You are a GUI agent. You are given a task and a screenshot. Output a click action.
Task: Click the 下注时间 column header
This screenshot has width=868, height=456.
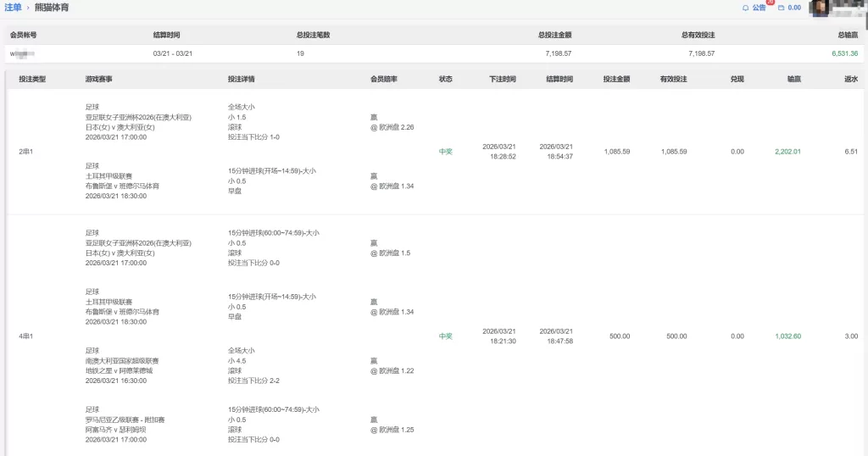pos(502,79)
